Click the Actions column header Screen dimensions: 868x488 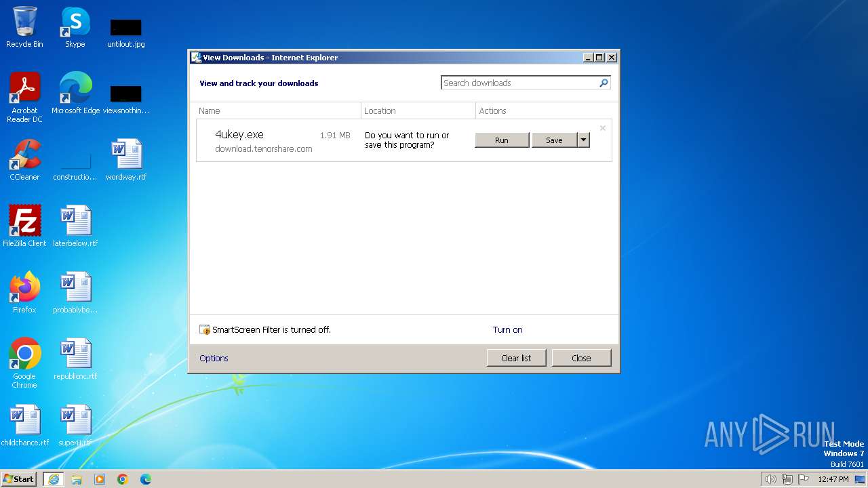click(546, 110)
